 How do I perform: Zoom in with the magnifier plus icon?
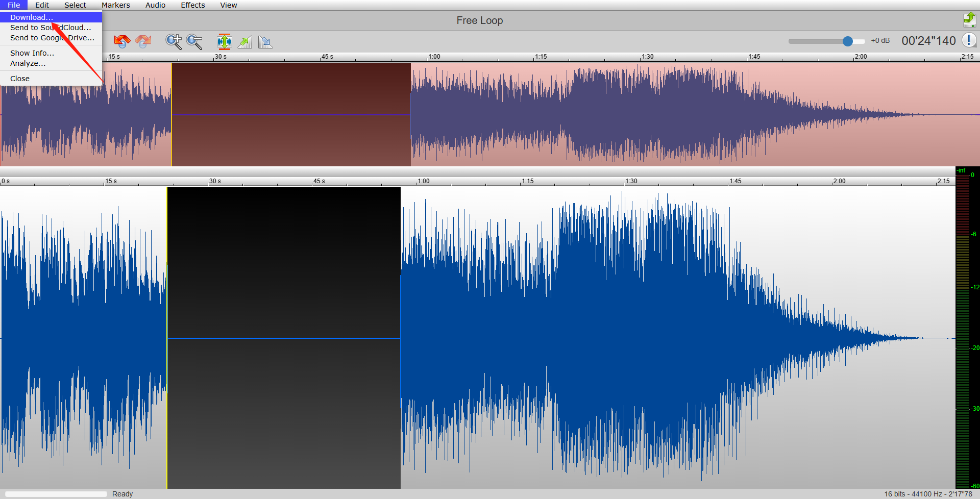pyautogui.click(x=174, y=41)
